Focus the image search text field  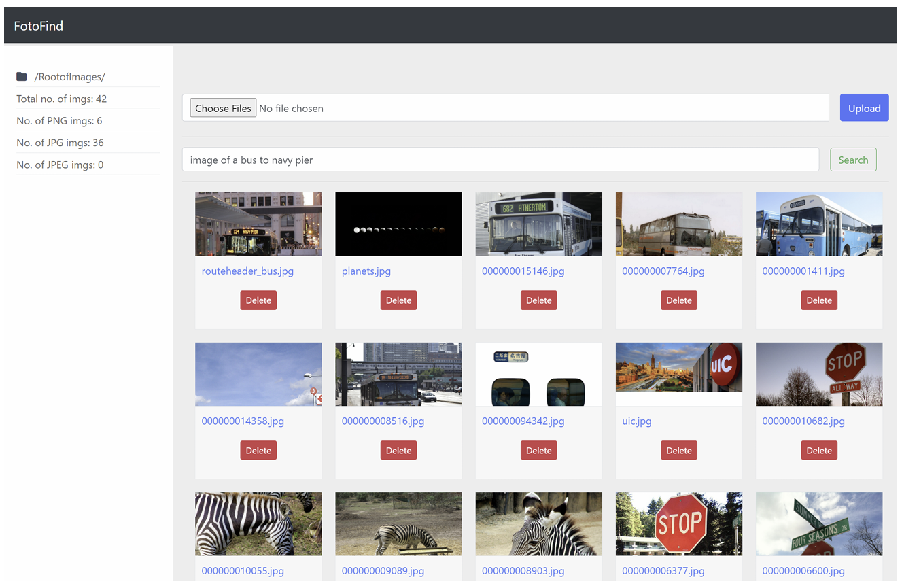tap(500, 160)
